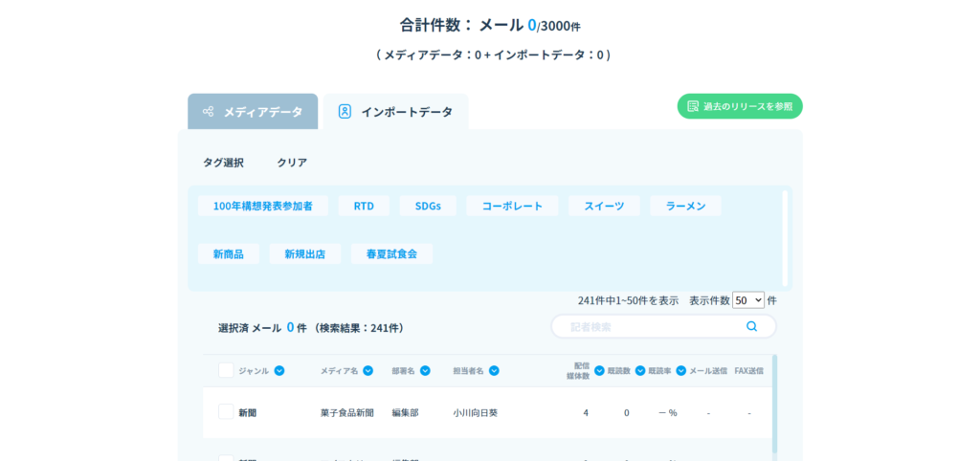Open the 小川向日葵 contact link
Viewport: 980px width, 461px height.
[476, 413]
